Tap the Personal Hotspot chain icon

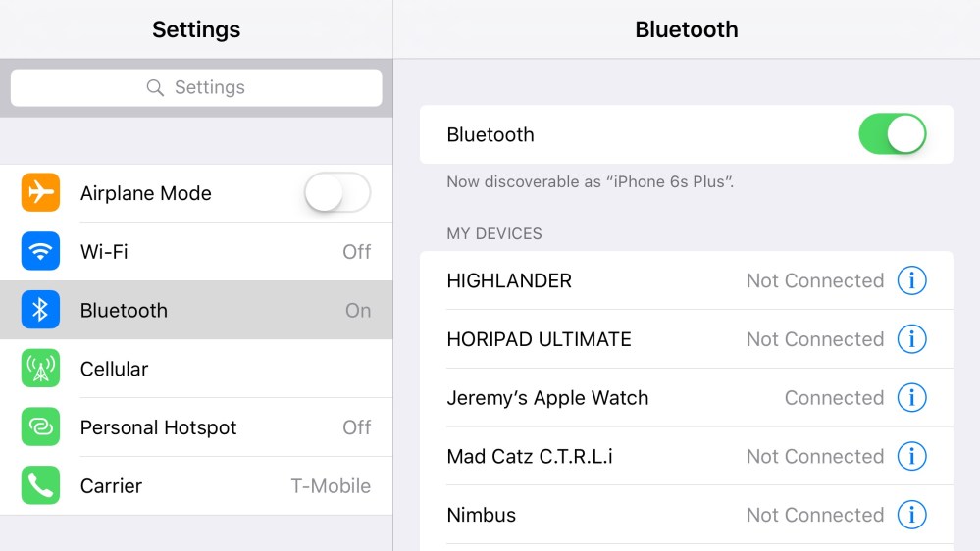[40, 427]
